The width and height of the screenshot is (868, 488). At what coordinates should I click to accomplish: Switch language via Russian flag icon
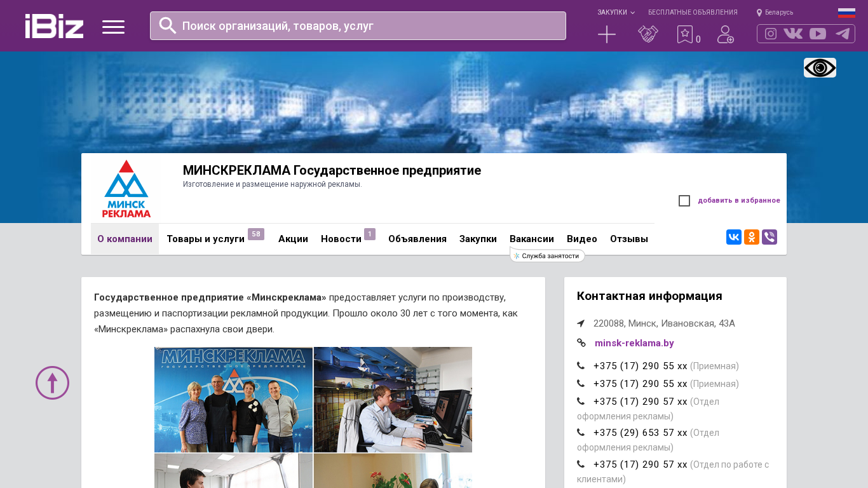point(846,13)
